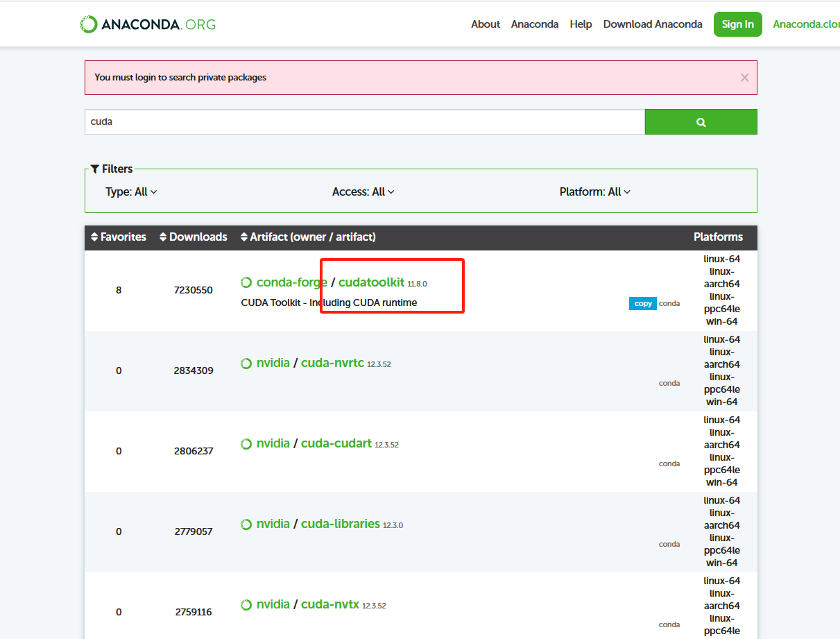The image size is (840, 639).
Task: Click the download count 2806237
Action: 194,451
